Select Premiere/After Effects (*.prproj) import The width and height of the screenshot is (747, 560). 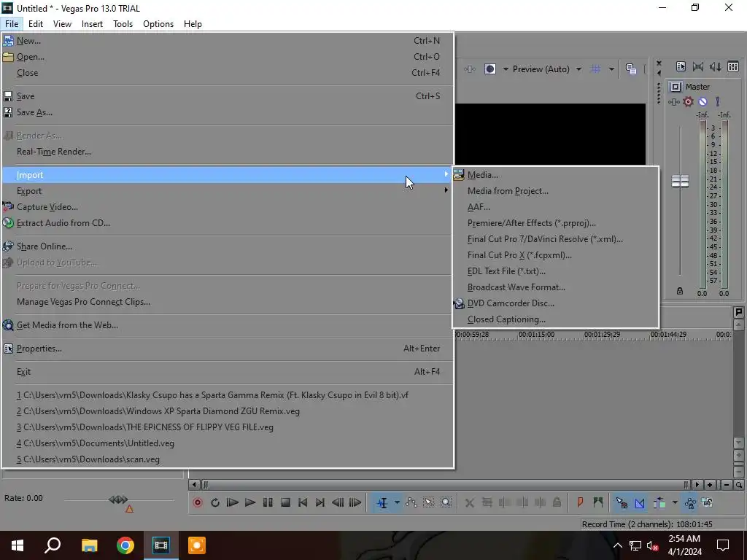coord(556,223)
